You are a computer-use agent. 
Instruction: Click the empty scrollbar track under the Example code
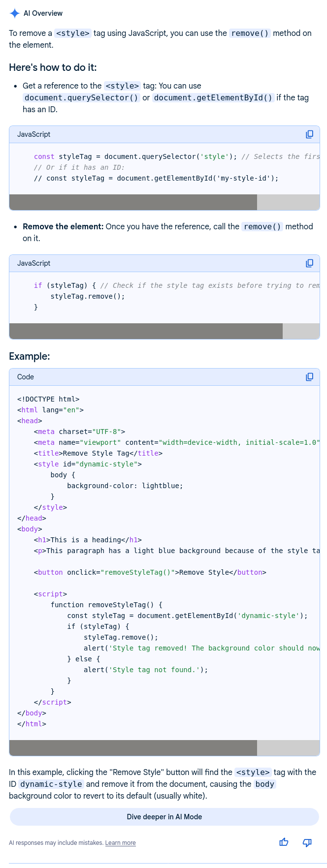coord(288,747)
